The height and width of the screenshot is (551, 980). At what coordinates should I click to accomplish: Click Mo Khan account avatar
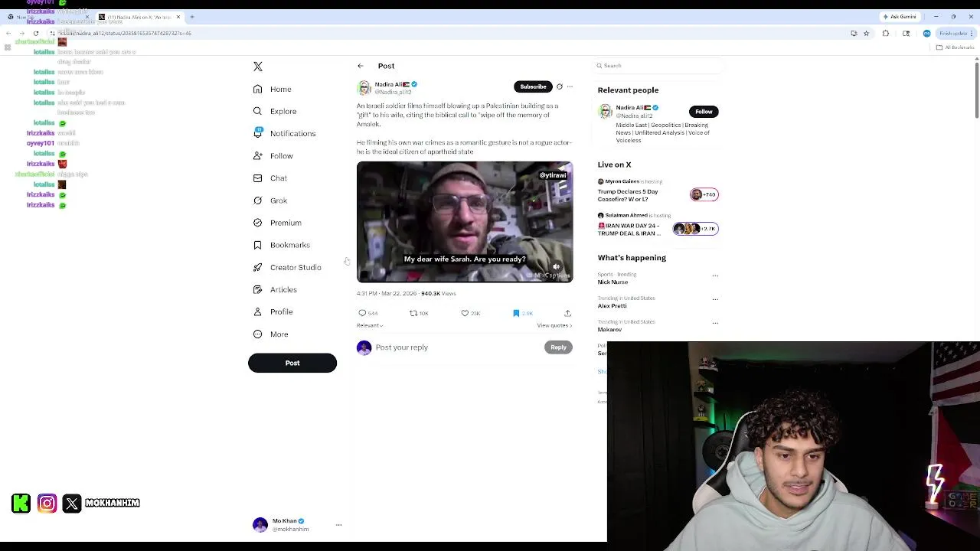pos(260,525)
